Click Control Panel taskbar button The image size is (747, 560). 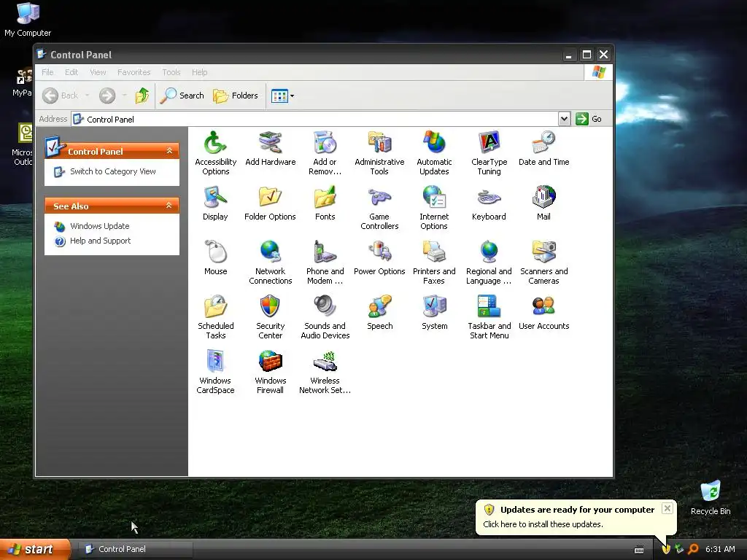tap(135, 549)
